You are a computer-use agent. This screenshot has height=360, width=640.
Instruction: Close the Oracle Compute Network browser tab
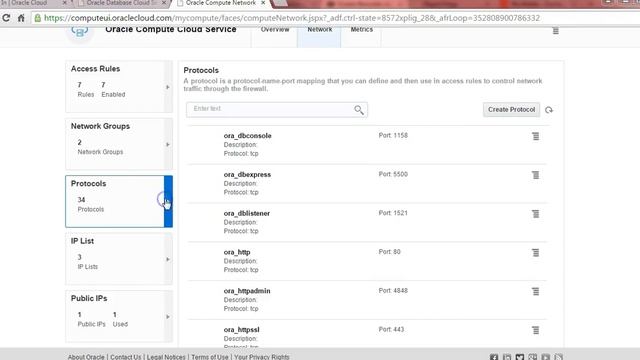[x=263, y=3]
